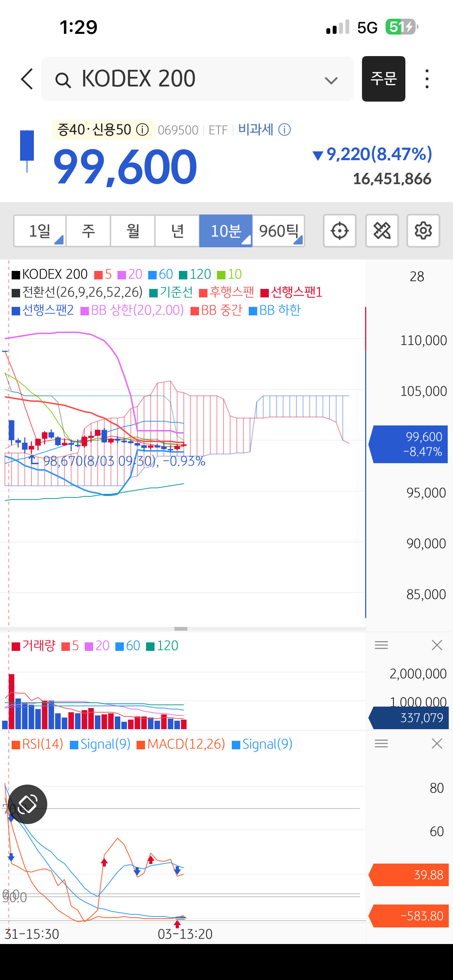The image size is (453, 980).
Task: Tap the Signal(9) label after RSI(14)
Action: 105,744
